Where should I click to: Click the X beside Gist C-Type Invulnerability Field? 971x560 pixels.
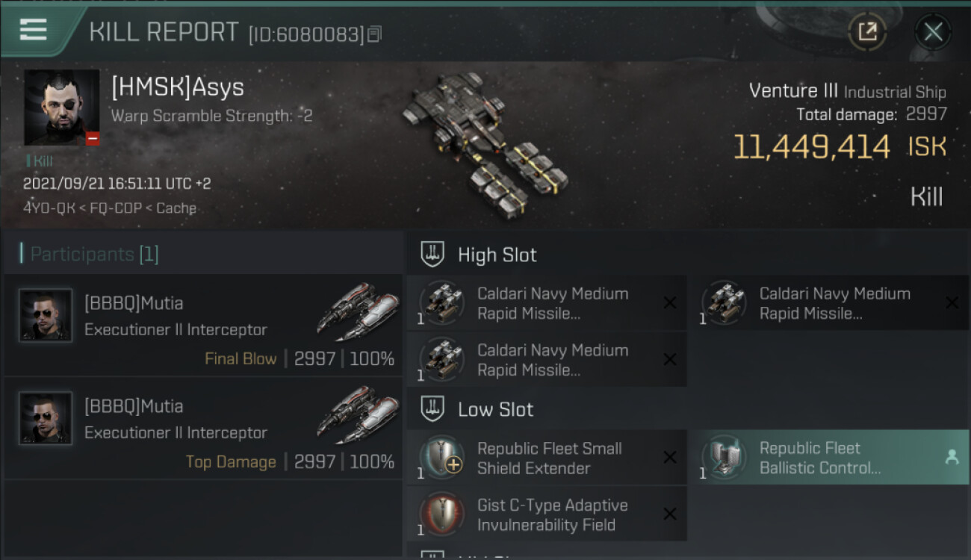click(x=670, y=514)
